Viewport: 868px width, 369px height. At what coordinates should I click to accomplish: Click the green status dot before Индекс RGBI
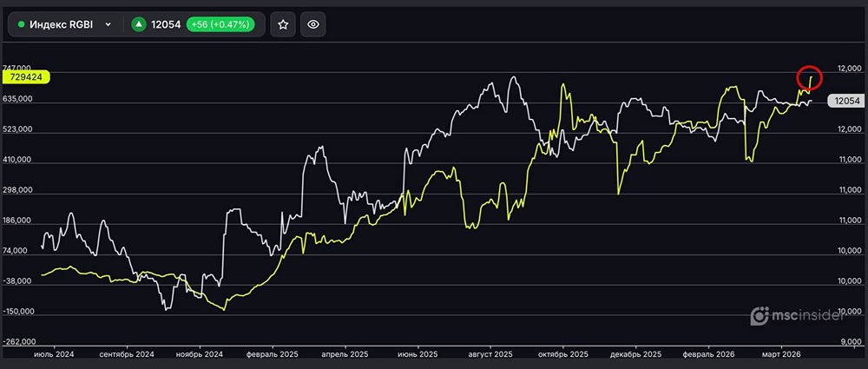coord(22,24)
